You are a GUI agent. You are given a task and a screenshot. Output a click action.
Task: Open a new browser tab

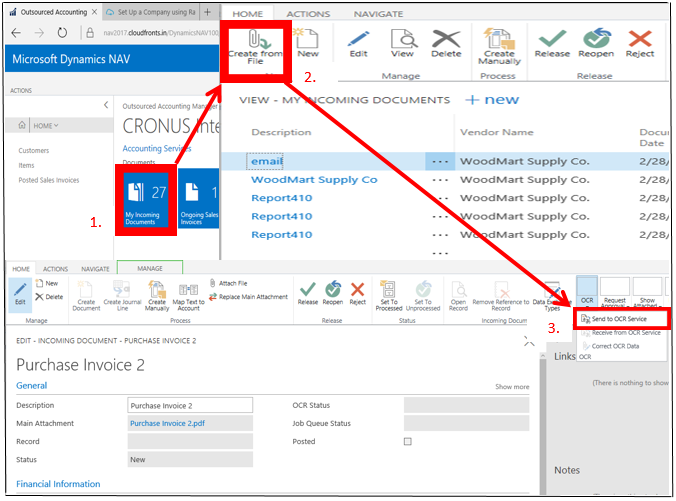[x=207, y=12]
